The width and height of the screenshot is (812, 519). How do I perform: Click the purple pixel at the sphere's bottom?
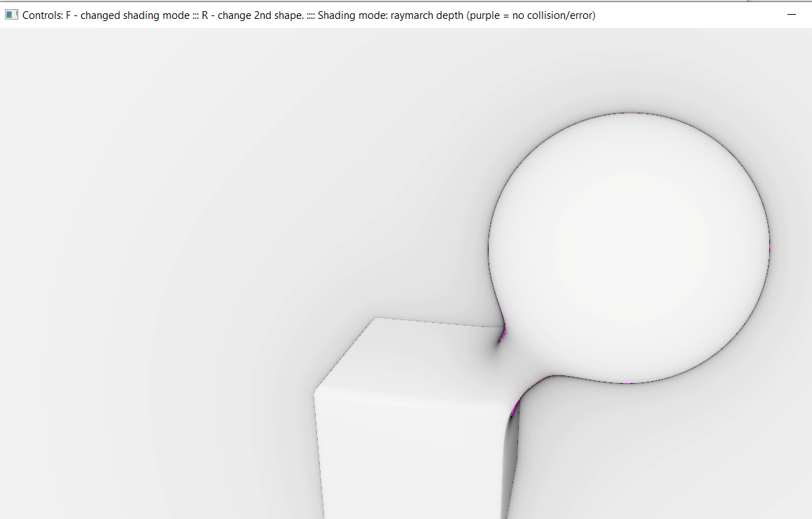point(626,383)
